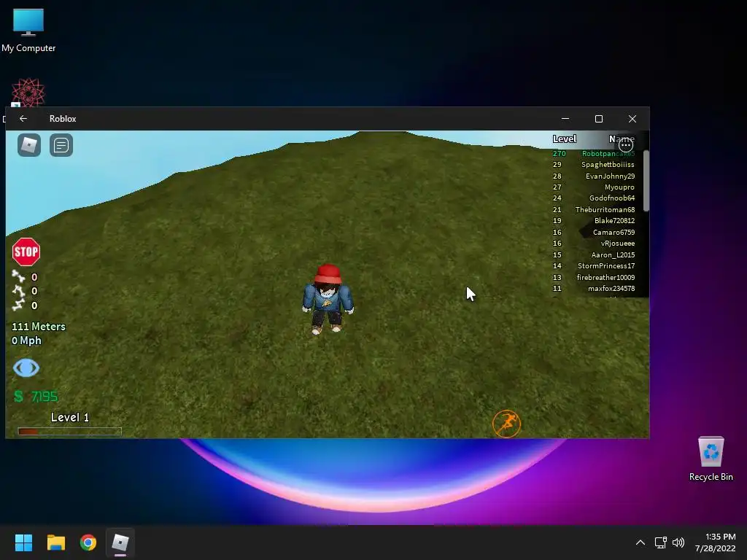Click the green dollar sign money icon
Screen dimensions: 747x560
click(x=18, y=396)
